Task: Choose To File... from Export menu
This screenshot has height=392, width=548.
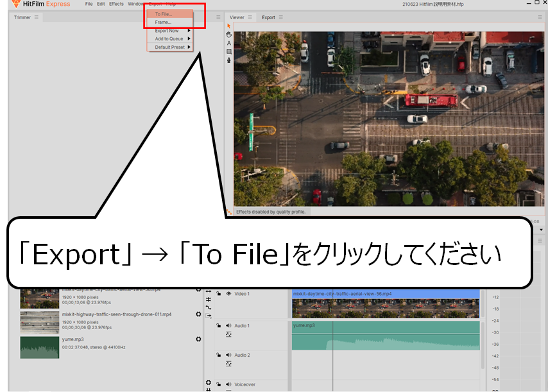Action: coord(170,14)
